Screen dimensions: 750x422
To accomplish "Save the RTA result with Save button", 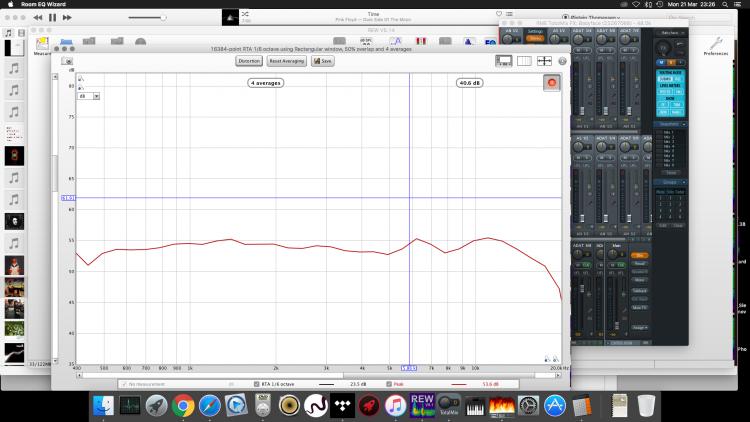I will pyautogui.click(x=323, y=61).
